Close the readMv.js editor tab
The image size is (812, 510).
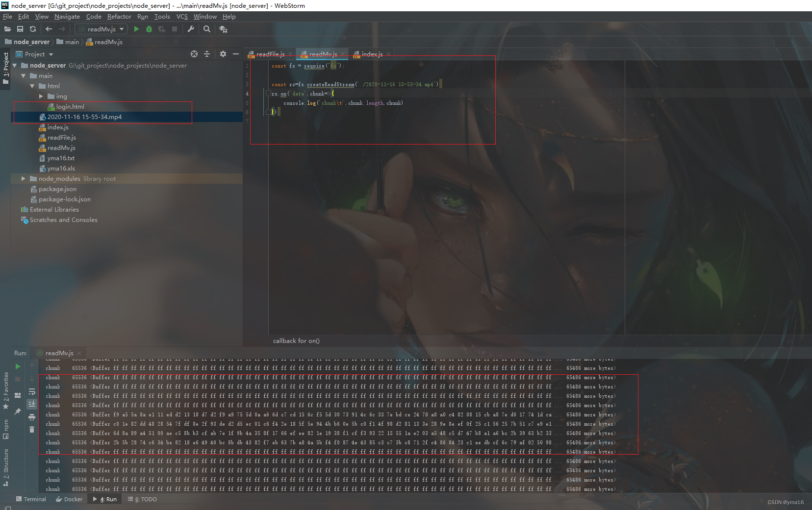(343, 54)
